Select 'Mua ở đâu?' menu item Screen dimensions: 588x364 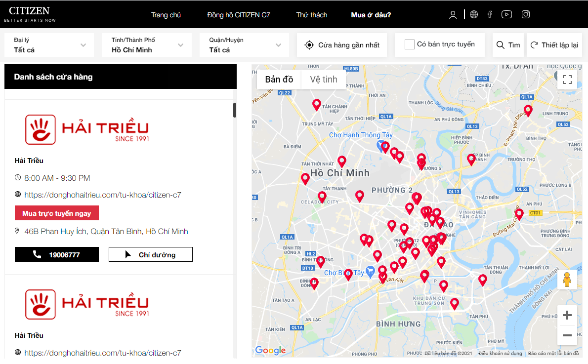point(371,15)
